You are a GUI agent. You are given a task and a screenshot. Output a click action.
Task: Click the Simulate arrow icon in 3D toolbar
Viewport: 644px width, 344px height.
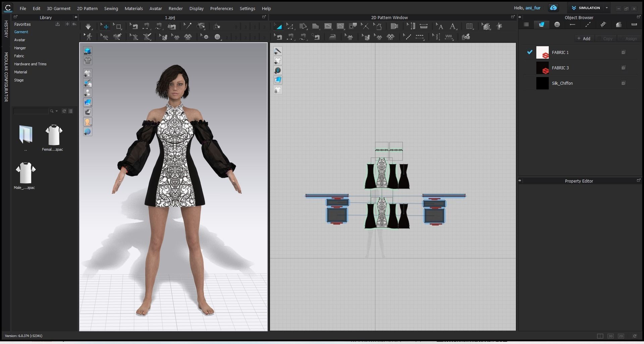pyautogui.click(x=88, y=26)
